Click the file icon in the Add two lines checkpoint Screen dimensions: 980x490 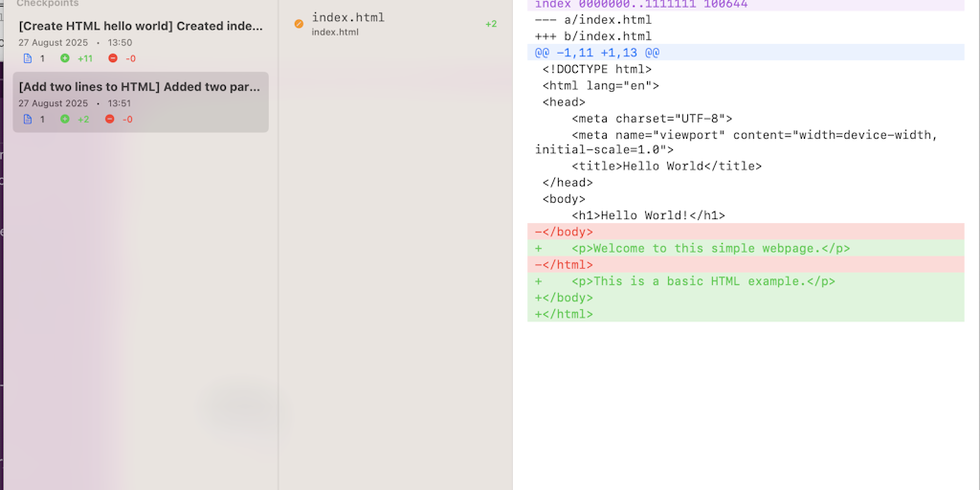[27, 119]
